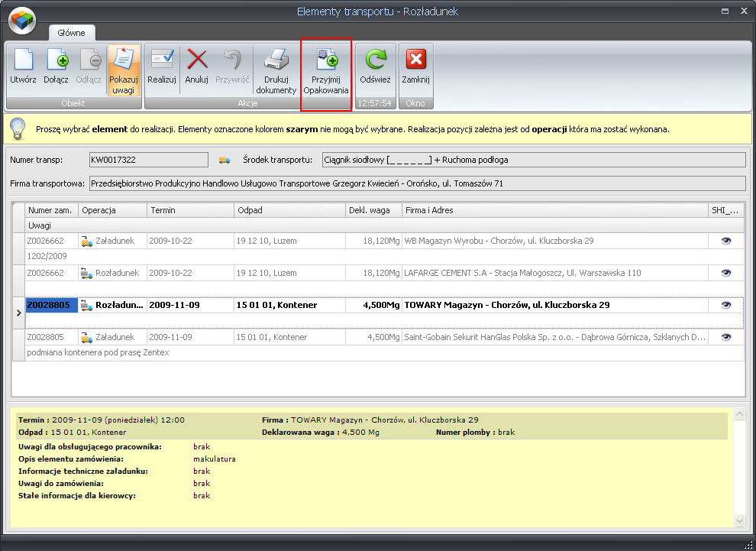Click Rozładunek icon in TOWARY Magazyn row
This screenshot has height=551, width=756.
tap(87, 306)
